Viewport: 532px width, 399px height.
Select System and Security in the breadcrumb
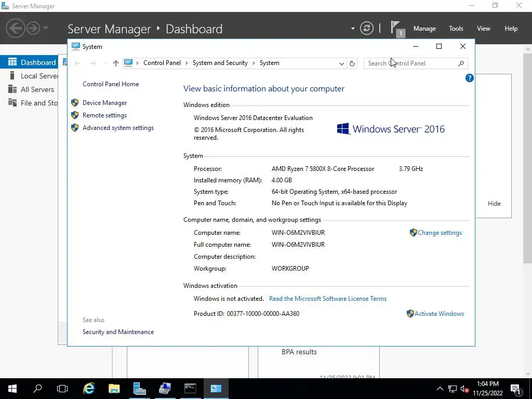(220, 63)
